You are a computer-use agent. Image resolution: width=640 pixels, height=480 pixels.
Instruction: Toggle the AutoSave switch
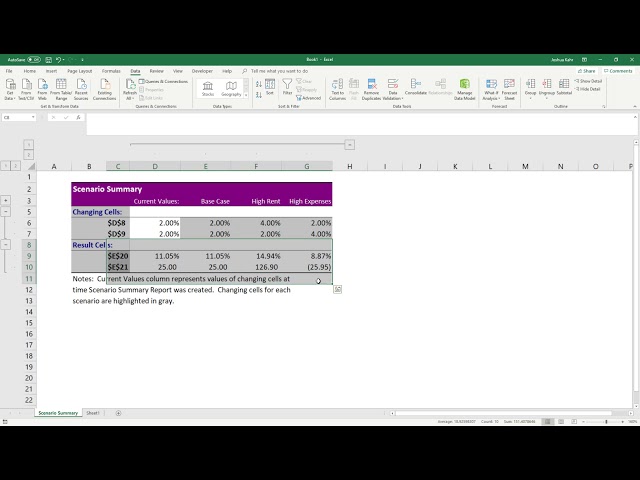34,60
